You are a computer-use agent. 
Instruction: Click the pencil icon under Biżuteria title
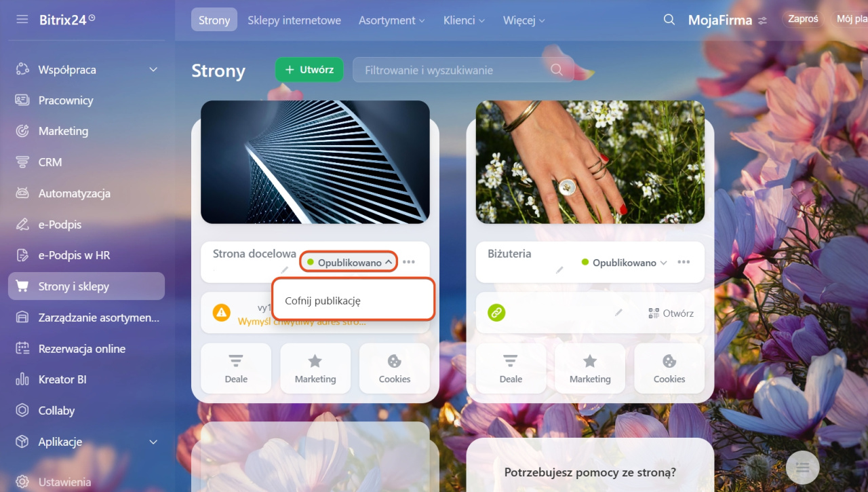(559, 270)
